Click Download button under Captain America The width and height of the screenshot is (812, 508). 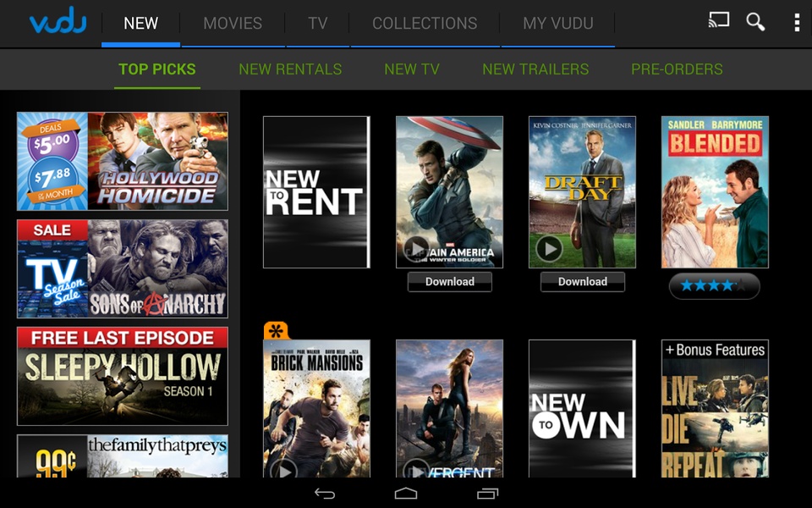pyautogui.click(x=449, y=282)
